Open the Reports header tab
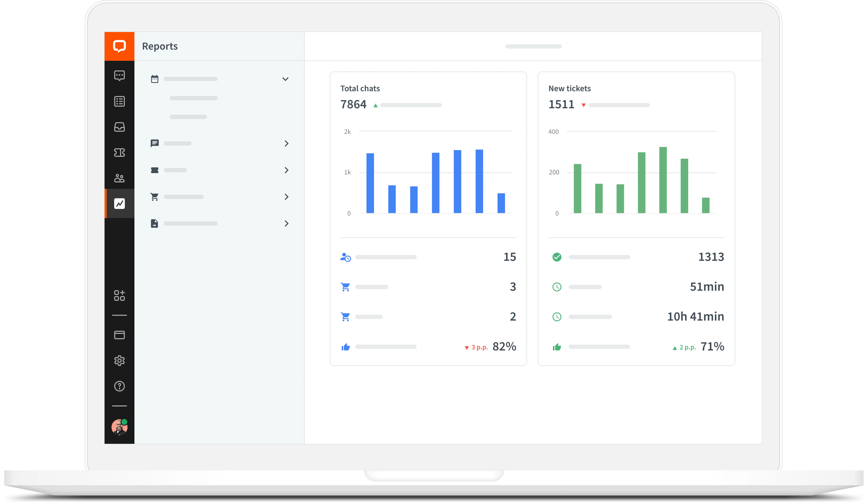The image size is (868, 503). 160,46
